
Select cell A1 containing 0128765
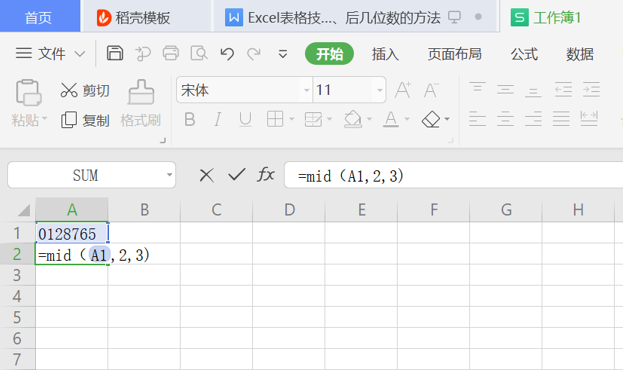pos(71,233)
